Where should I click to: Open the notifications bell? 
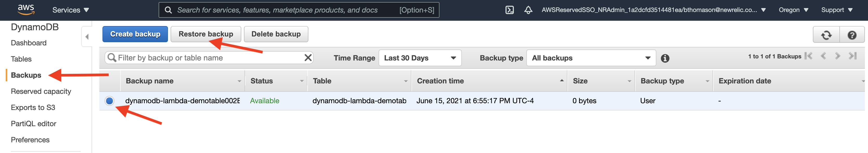click(528, 10)
